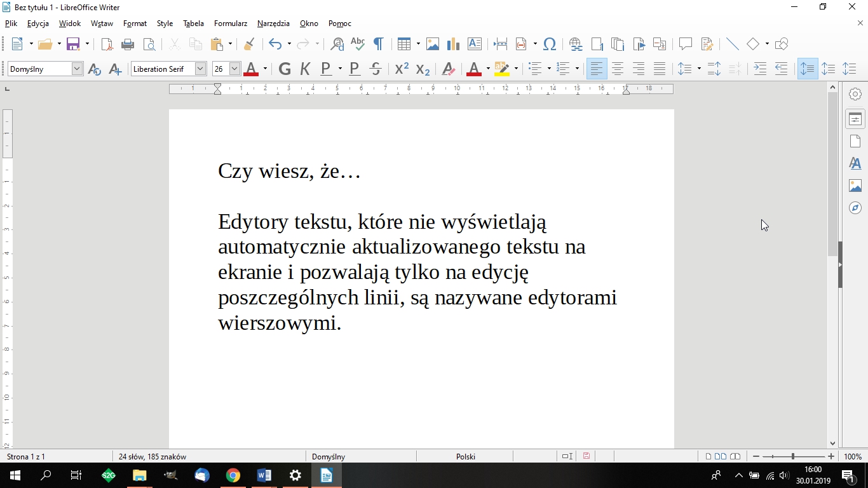The image size is (868, 488).
Task: Insert a hyperlink using the toolbar icon
Action: [575, 44]
